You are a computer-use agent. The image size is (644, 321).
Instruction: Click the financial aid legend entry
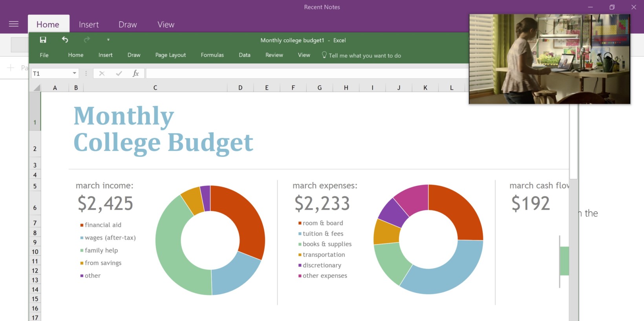point(101,225)
